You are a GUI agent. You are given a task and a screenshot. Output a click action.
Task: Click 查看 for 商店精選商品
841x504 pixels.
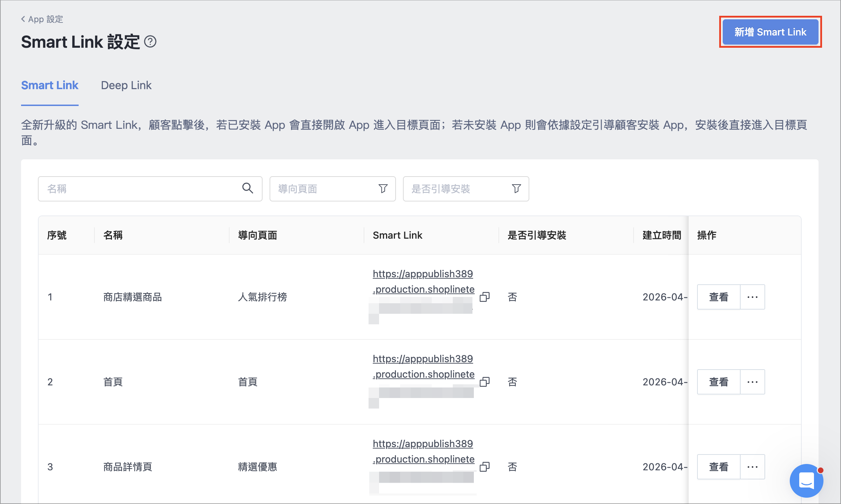coord(719,297)
